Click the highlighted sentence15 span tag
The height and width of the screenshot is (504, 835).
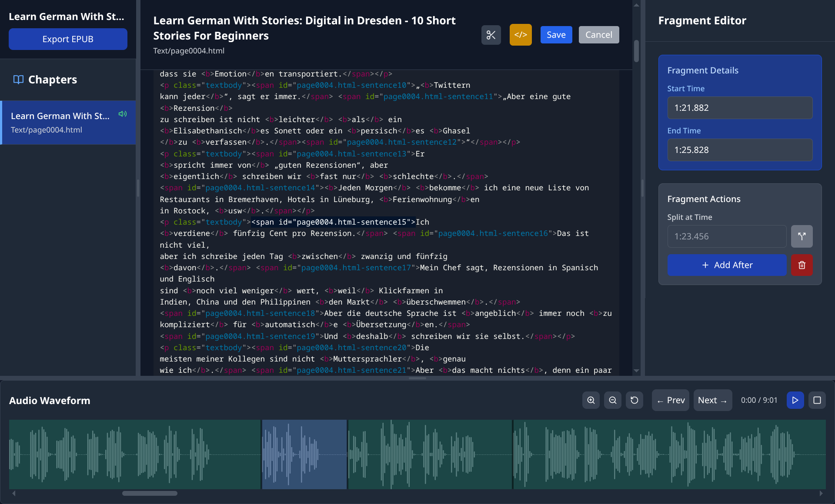(334, 222)
